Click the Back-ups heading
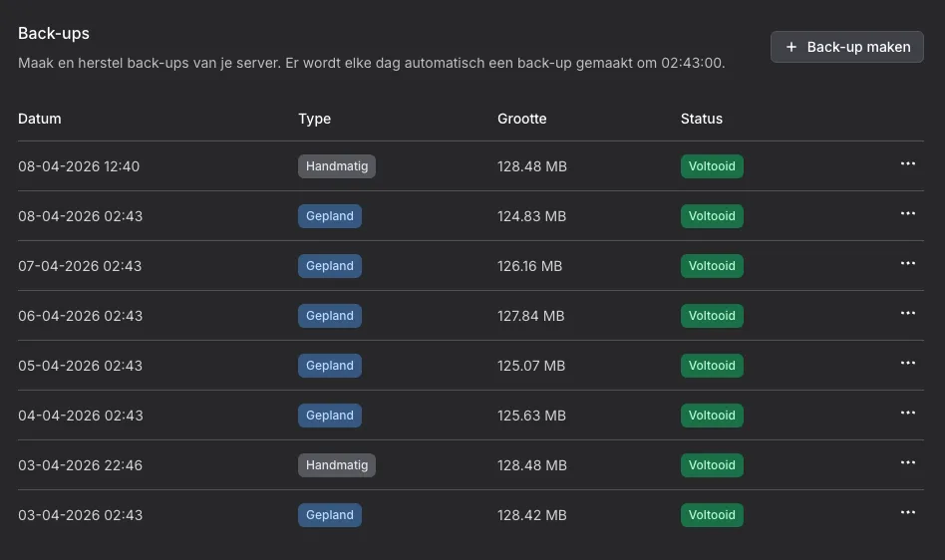 (54, 33)
